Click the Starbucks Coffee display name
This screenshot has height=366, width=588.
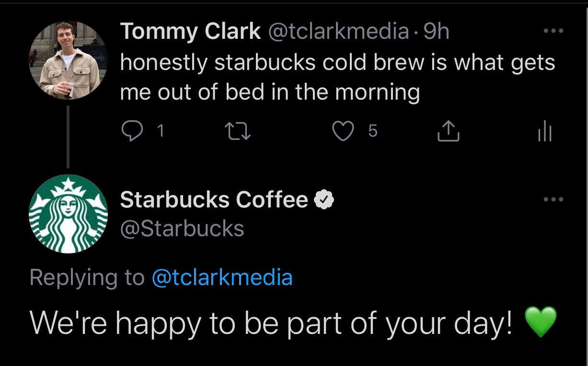214,199
